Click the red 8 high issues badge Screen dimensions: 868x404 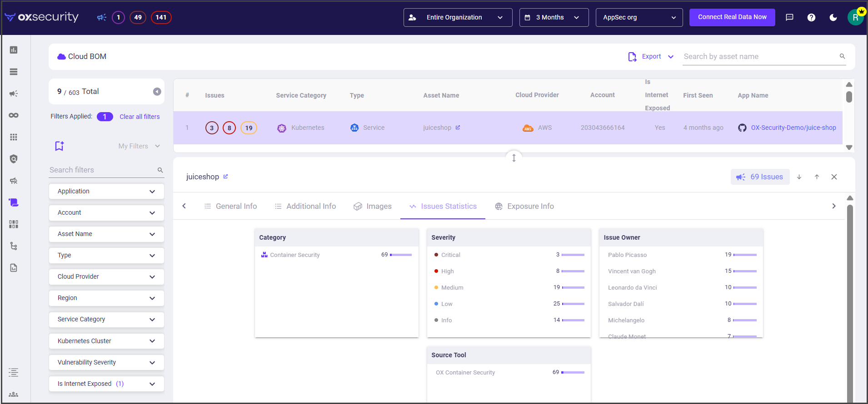tap(229, 128)
